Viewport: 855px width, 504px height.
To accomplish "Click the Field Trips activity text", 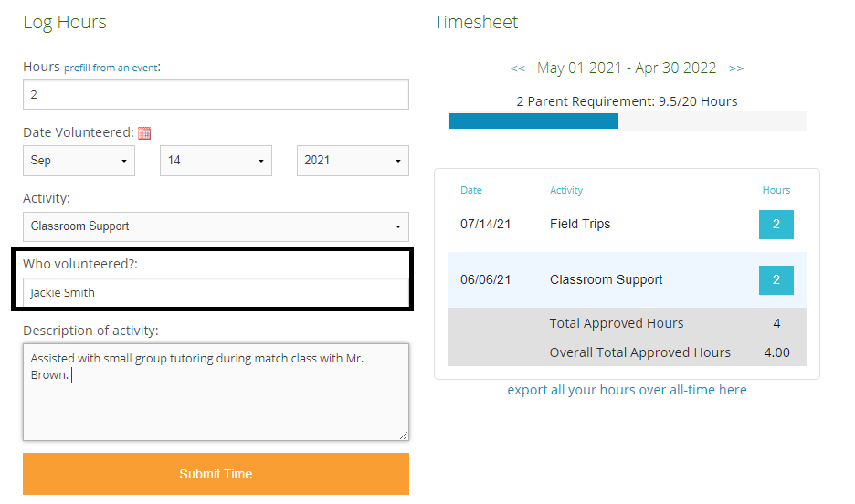I will coord(580,224).
